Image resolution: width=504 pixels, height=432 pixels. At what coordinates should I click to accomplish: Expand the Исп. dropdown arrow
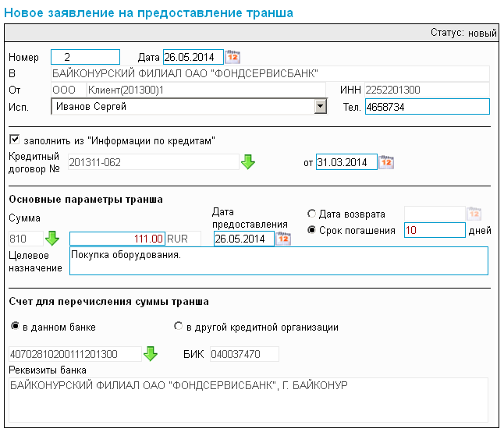coord(320,106)
